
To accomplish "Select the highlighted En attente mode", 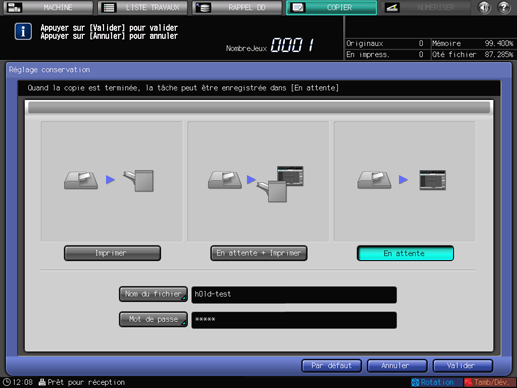I will 405,253.
